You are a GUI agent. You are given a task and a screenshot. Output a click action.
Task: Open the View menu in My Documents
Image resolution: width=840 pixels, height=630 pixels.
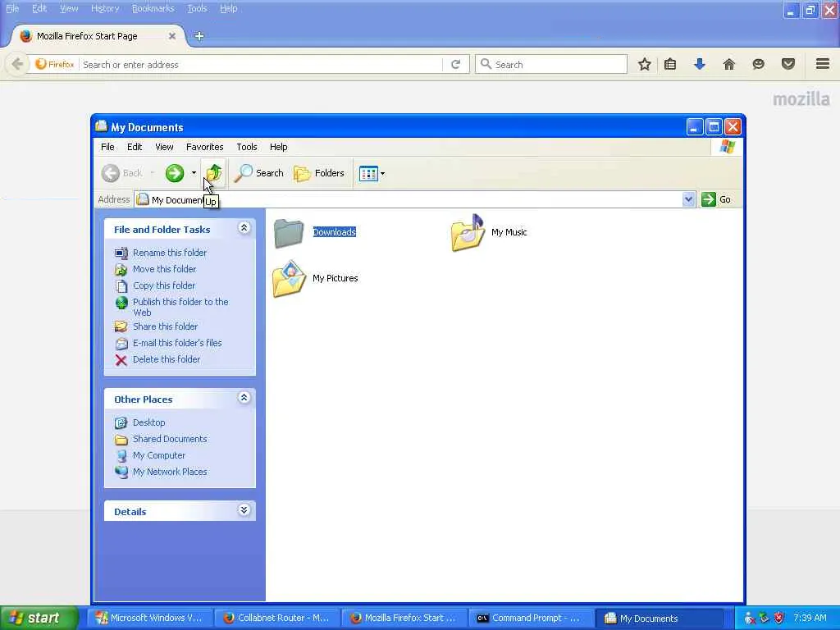pos(164,147)
